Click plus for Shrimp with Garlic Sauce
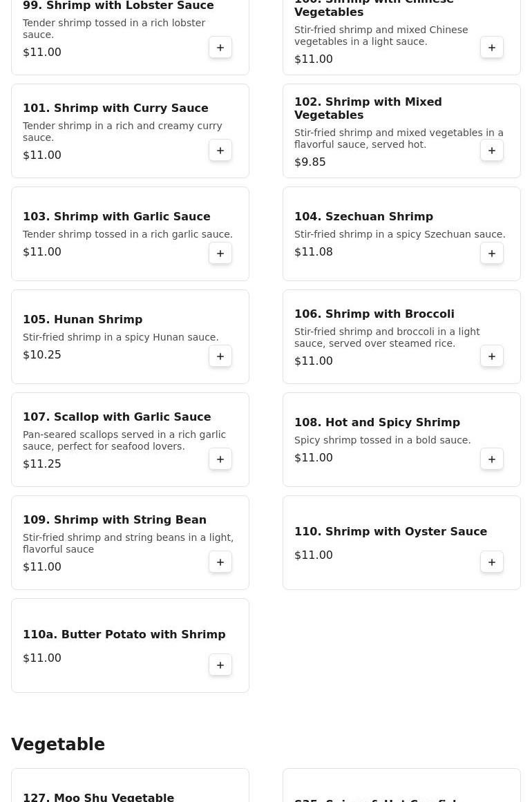Image resolution: width=532 pixels, height=802 pixels. [220, 254]
